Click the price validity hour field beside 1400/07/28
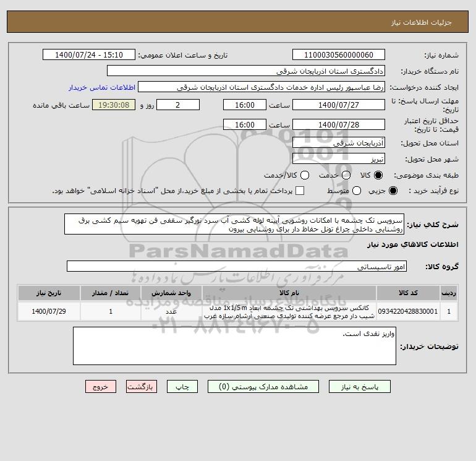 click(x=245, y=124)
